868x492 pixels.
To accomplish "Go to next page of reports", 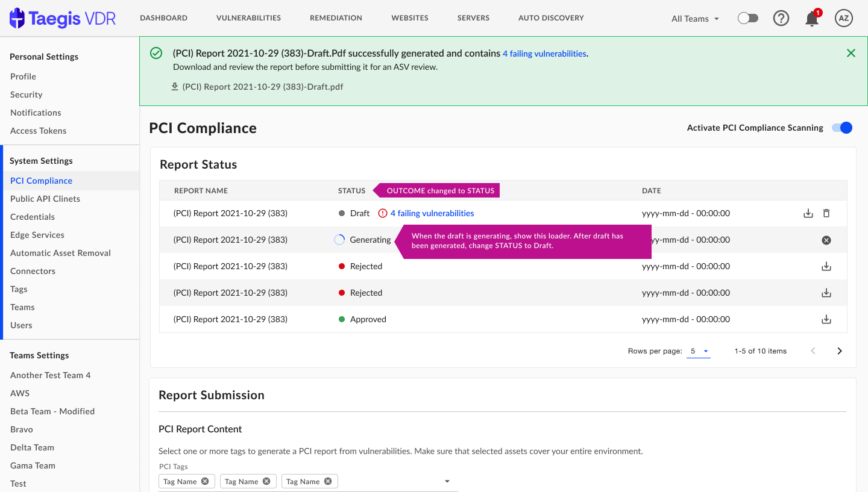I will [x=840, y=351].
